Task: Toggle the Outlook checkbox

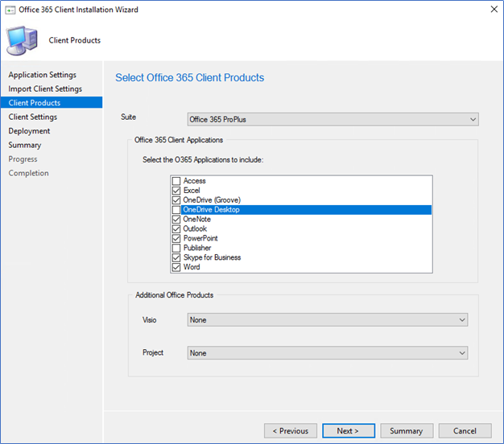Action: click(176, 229)
